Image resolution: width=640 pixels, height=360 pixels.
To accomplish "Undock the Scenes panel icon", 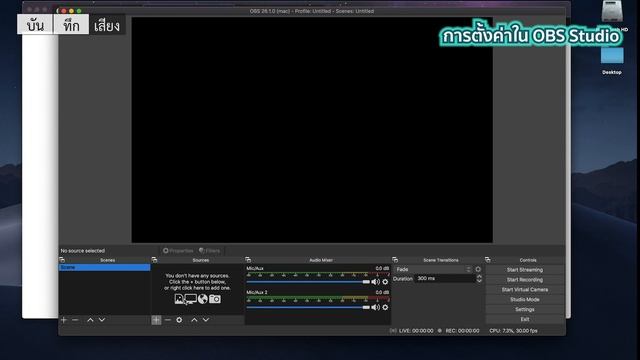I will pos(62,260).
